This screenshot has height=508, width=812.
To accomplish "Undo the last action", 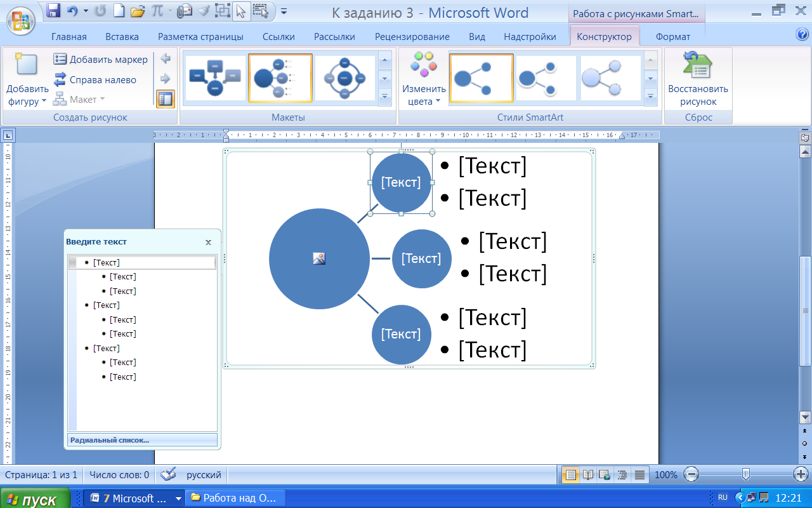I will tap(72, 11).
